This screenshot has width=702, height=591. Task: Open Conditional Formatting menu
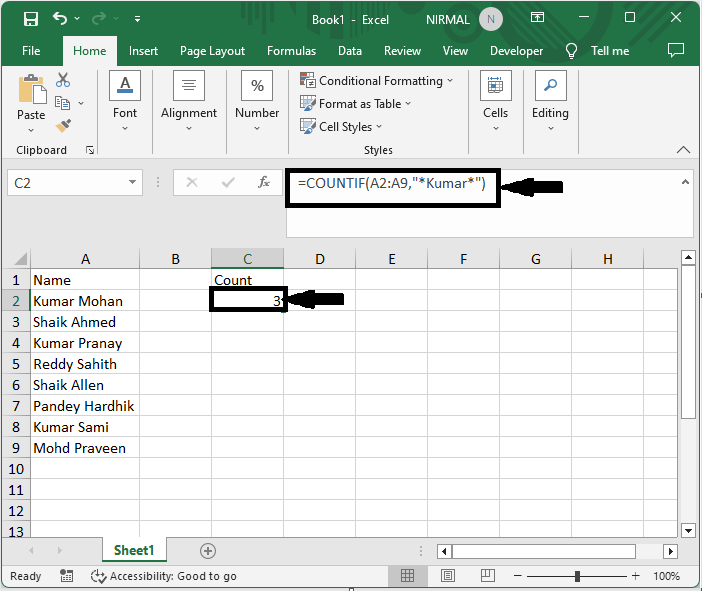click(377, 81)
